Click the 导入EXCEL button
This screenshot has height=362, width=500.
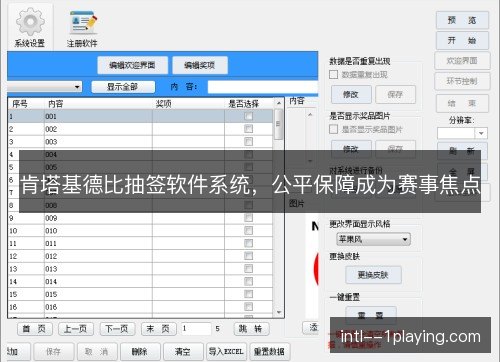(226, 351)
